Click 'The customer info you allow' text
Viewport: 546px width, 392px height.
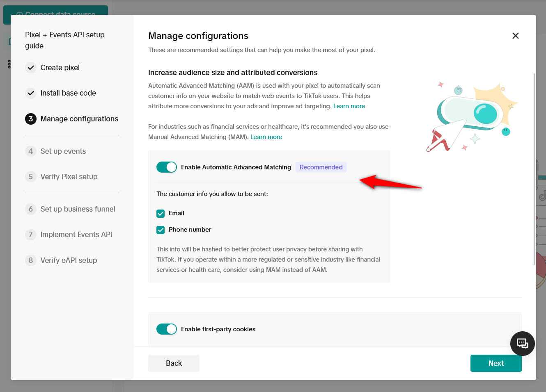click(x=212, y=194)
